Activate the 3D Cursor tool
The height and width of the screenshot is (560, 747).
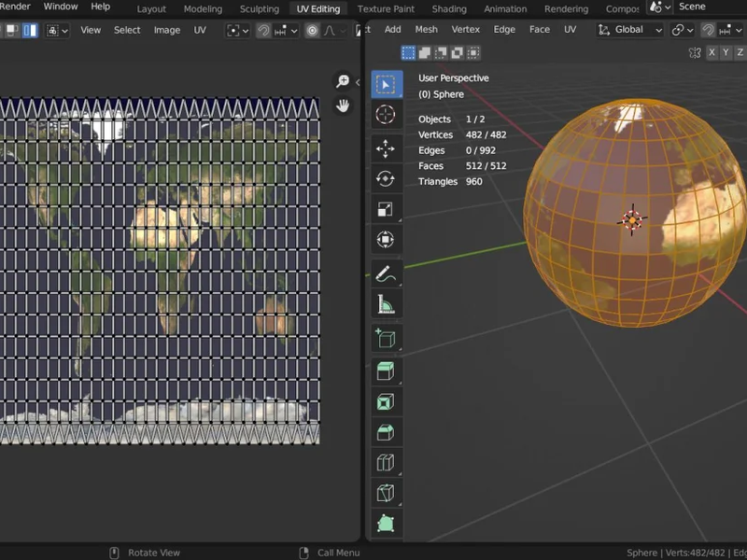point(386,115)
